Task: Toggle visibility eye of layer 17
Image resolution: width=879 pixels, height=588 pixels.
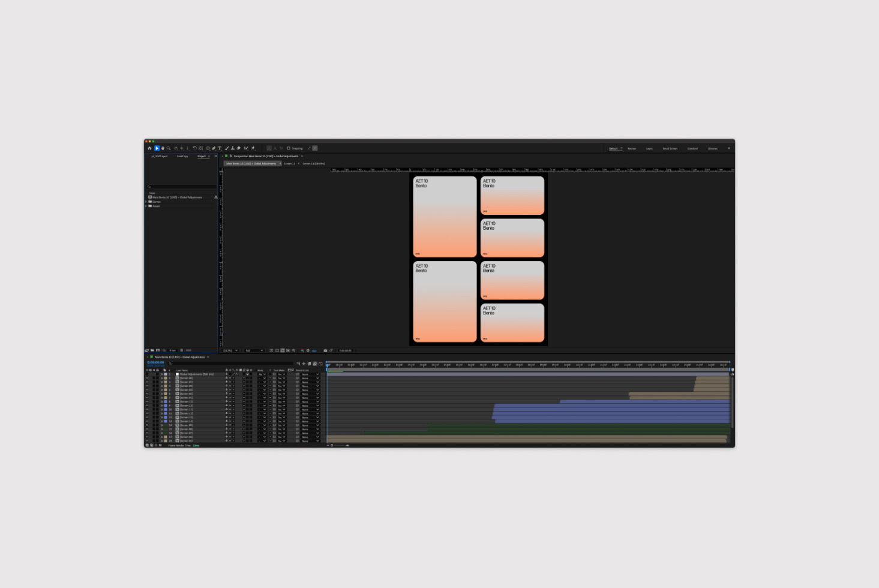Action: [147, 437]
